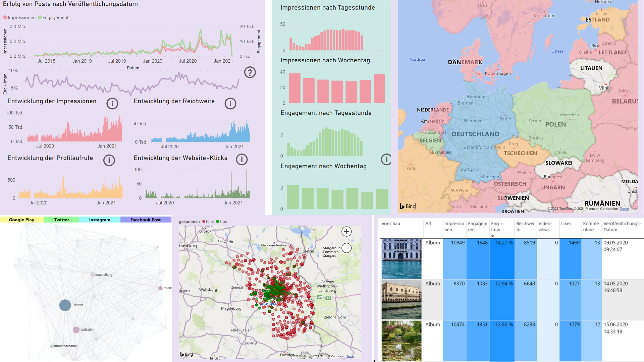
Task: Open info icon for Entwicklung der Impressionen
Action: point(112,104)
